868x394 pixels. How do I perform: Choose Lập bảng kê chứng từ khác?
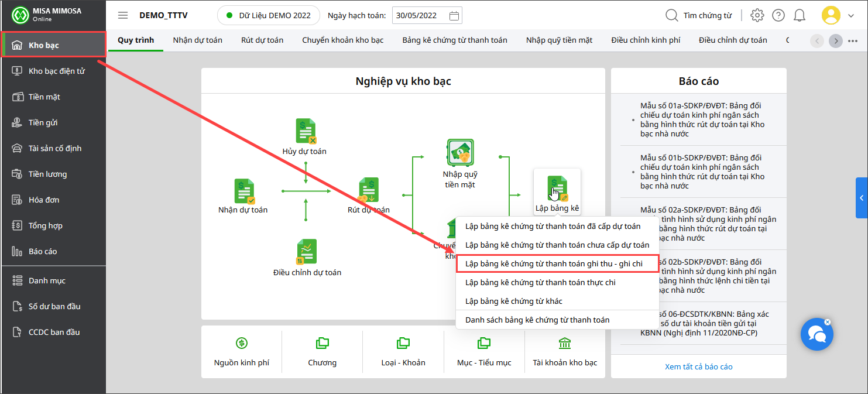point(557,302)
